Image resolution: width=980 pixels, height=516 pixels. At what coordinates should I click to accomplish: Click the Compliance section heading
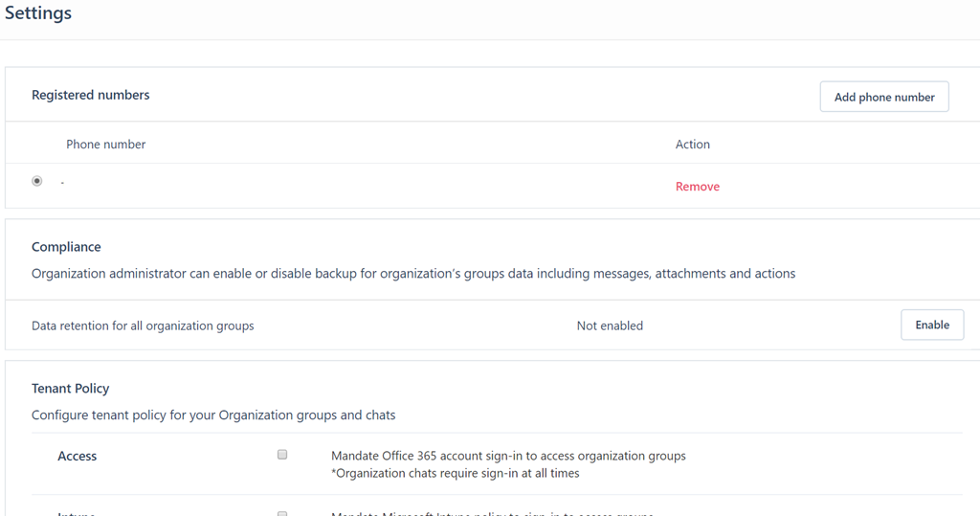(66, 247)
